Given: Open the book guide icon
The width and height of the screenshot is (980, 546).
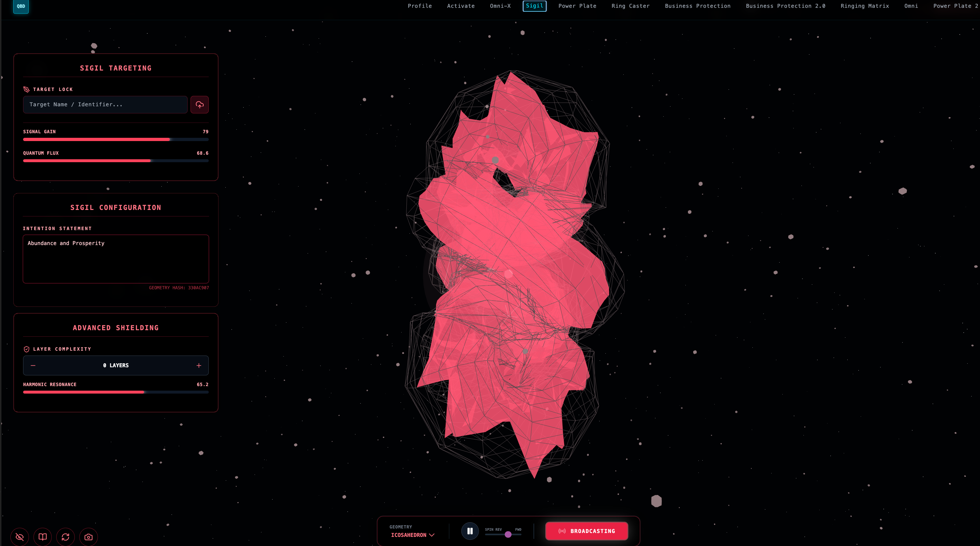Looking at the screenshot, I should 43,537.
